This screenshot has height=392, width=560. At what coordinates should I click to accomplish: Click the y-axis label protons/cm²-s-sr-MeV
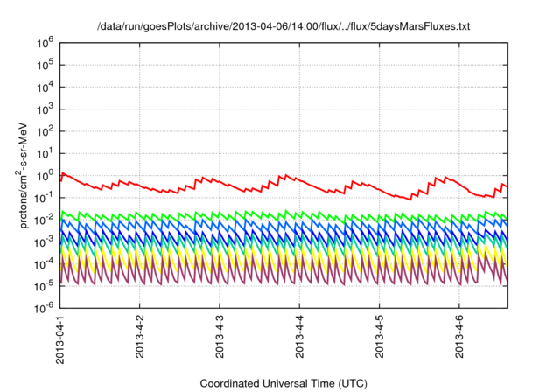coord(22,175)
